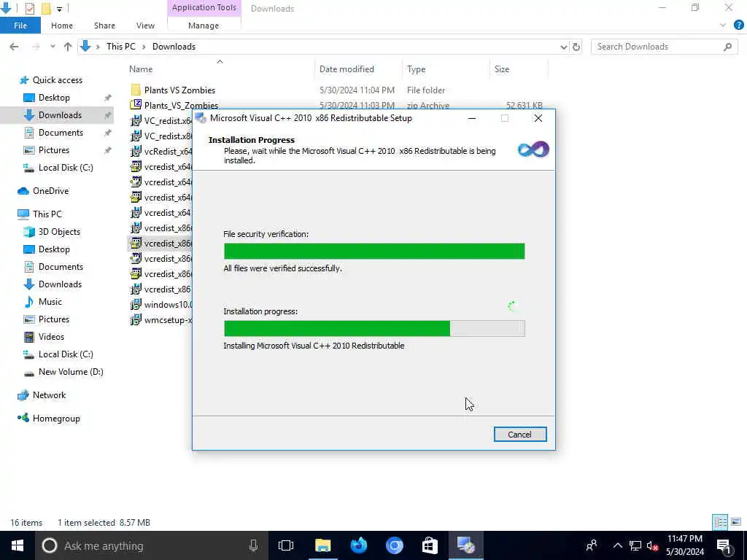The height and width of the screenshot is (560, 747).
Task: Sort by the Size column header
Action: (502, 69)
